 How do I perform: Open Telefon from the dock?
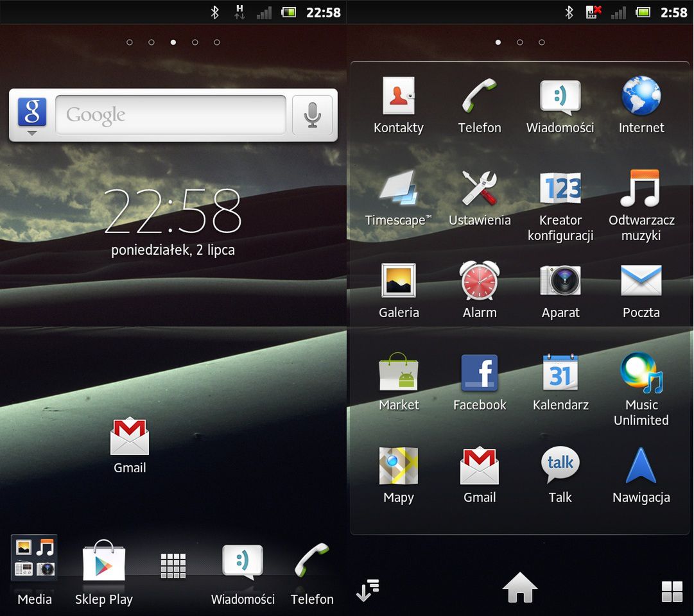(x=311, y=574)
